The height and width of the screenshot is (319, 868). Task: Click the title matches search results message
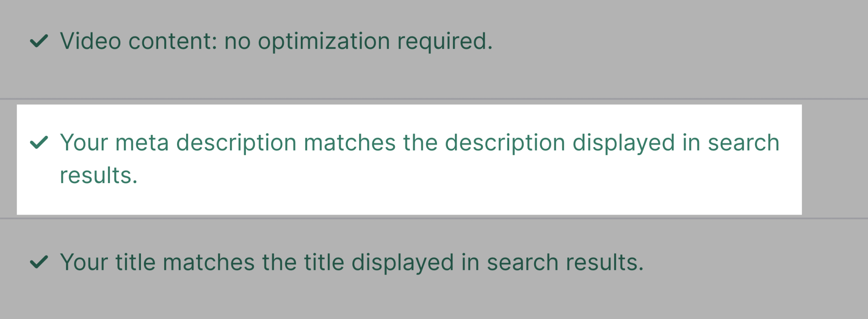pyautogui.click(x=351, y=263)
